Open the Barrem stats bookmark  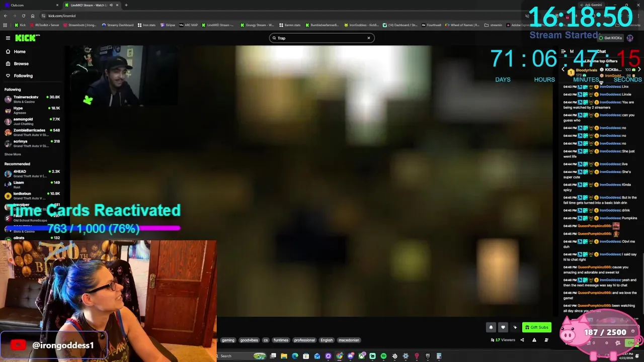tap(290, 25)
